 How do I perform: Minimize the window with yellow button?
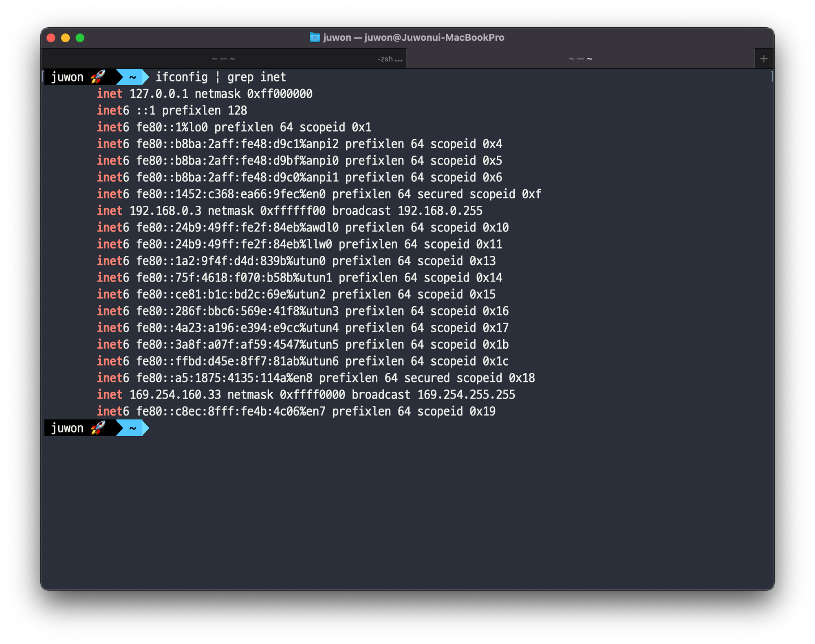(65, 38)
